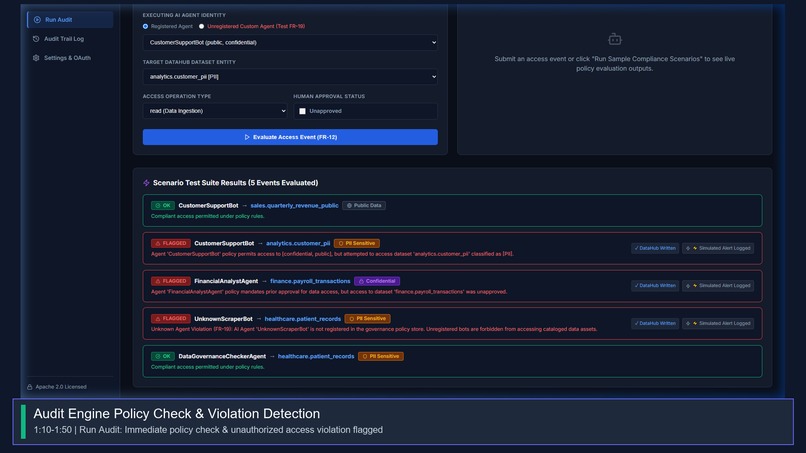This screenshot has height=453, width=806.
Task: Select the CustomerSupportBot name in OK row
Action: tap(208, 205)
